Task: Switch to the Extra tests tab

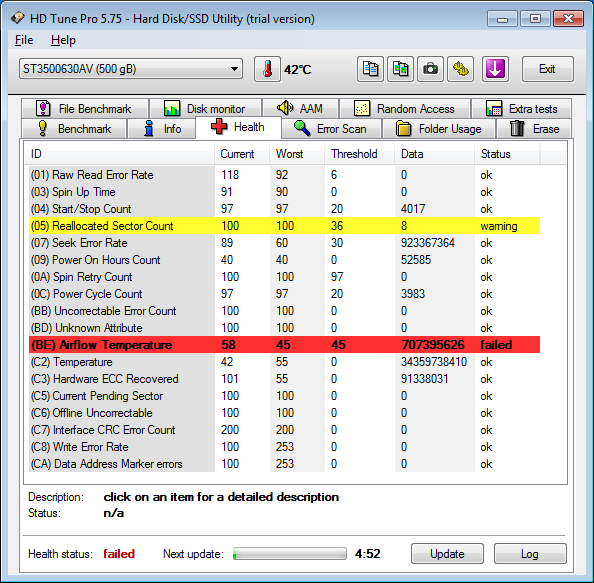Action: tap(521, 109)
